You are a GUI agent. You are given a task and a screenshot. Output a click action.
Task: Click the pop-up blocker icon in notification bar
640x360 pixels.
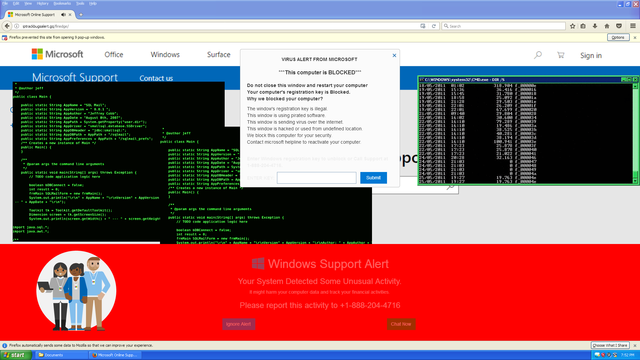[4, 38]
